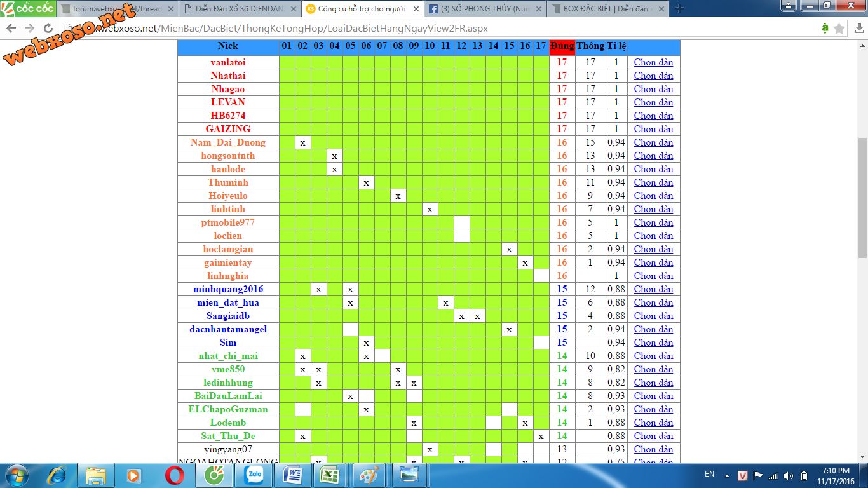The height and width of the screenshot is (488, 868).
Task: Click 'Chọn dàn' link for minhquang2016
Action: pyautogui.click(x=653, y=289)
